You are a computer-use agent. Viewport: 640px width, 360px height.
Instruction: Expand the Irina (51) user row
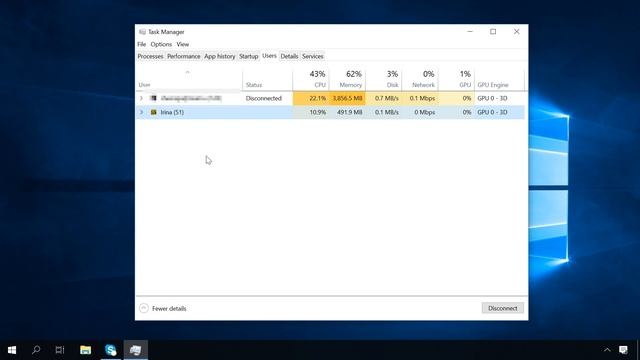[x=141, y=112]
